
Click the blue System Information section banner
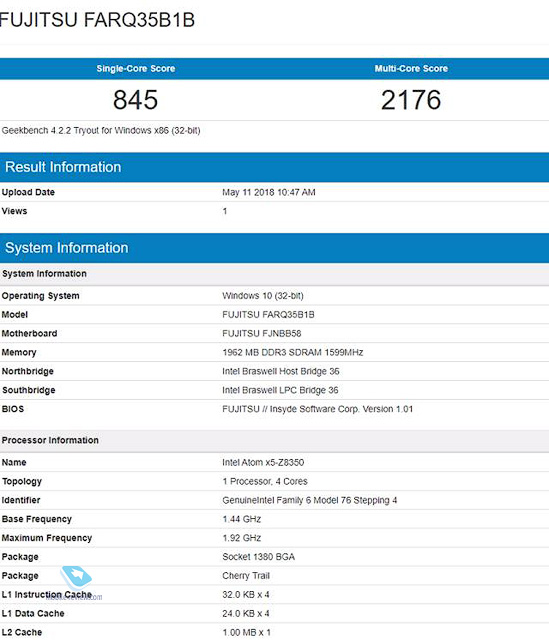click(274, 248)
